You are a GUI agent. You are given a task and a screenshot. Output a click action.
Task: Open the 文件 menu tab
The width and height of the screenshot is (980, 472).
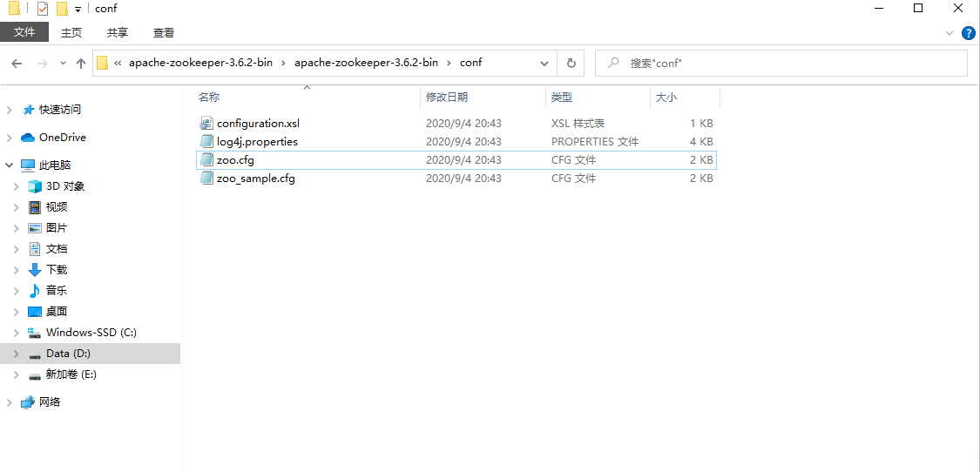coord(24,32)
